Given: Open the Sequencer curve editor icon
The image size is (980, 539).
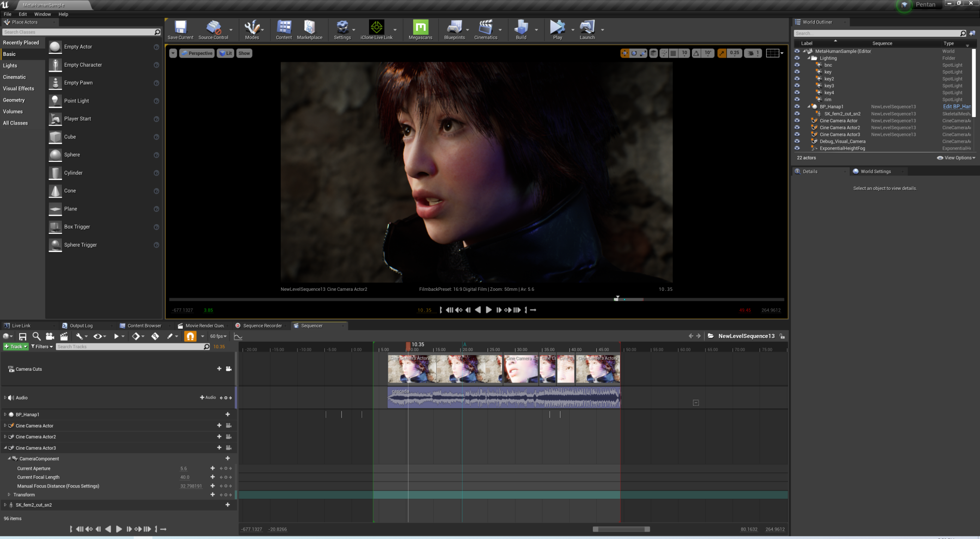Looking at the screenshot, I should tap(238, 336).
